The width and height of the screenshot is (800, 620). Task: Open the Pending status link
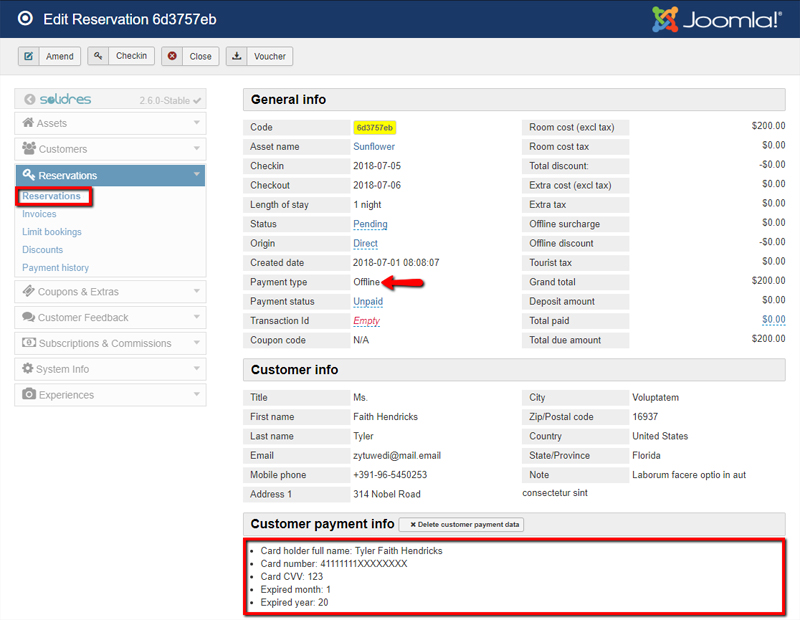[369, 223]
